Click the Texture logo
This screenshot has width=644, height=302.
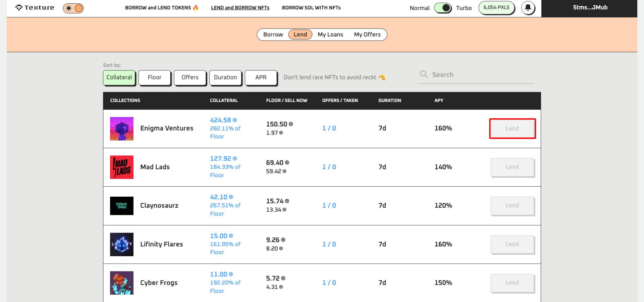tap(35, 7)
